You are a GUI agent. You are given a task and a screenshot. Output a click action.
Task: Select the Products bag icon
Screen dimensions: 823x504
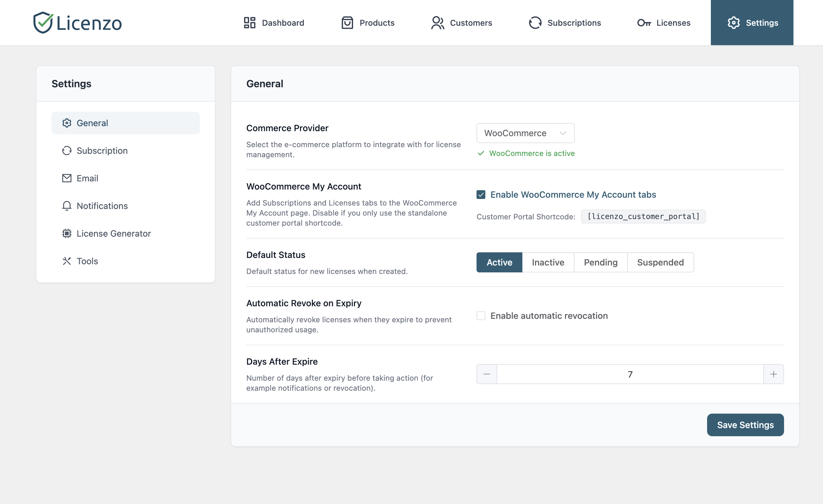[347, 22]
